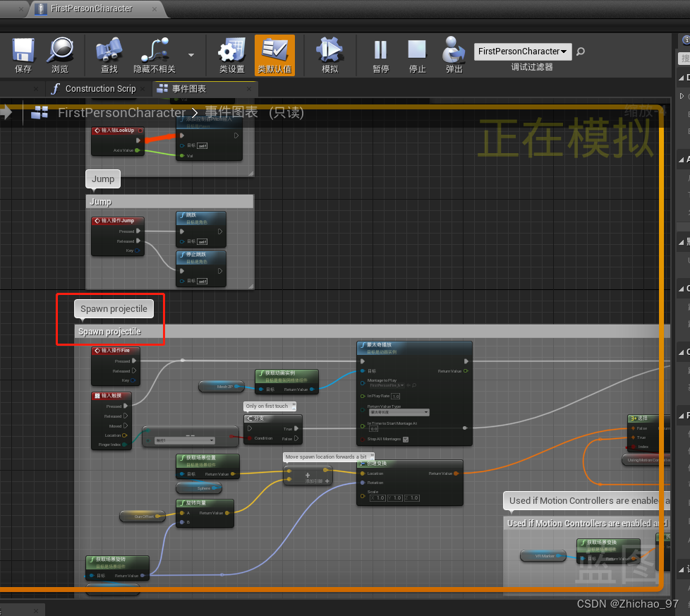Toggle the Condition pin default on the 分支 node
Image resolution: width=690 pixels, height=616 pixels.
pyautogui.click(x=249, y=438)
